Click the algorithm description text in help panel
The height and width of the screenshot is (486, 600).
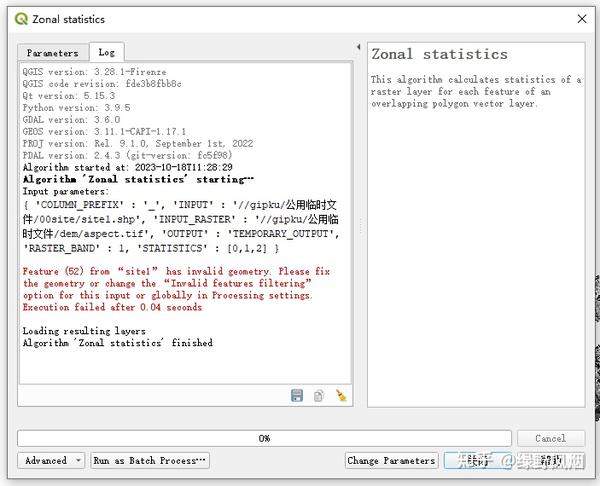(x=476, y=91)
